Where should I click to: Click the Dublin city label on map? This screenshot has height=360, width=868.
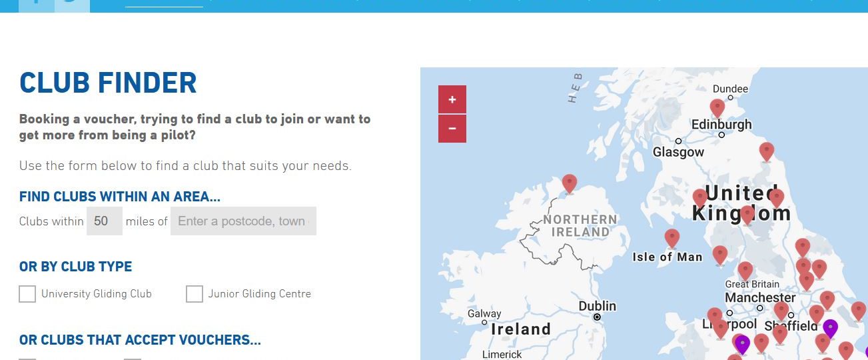(597, 306)
